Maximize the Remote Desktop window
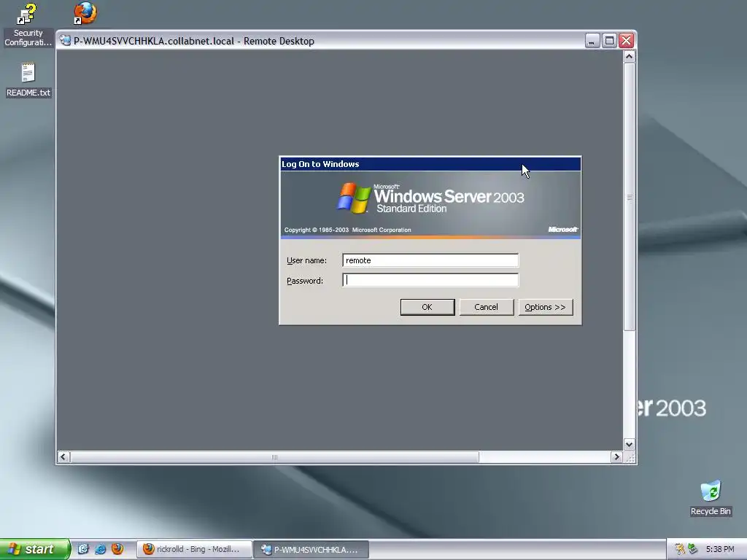 [x=609, y=41]
